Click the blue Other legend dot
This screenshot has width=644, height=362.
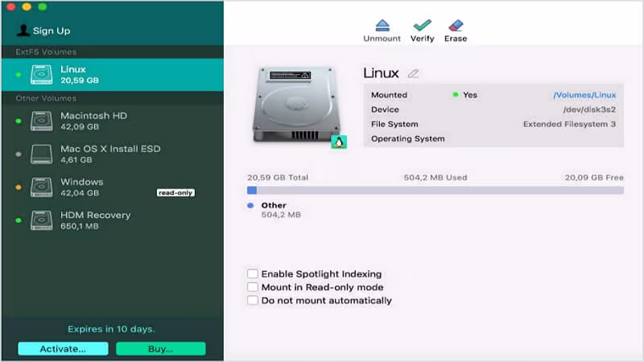coord(250,205)
